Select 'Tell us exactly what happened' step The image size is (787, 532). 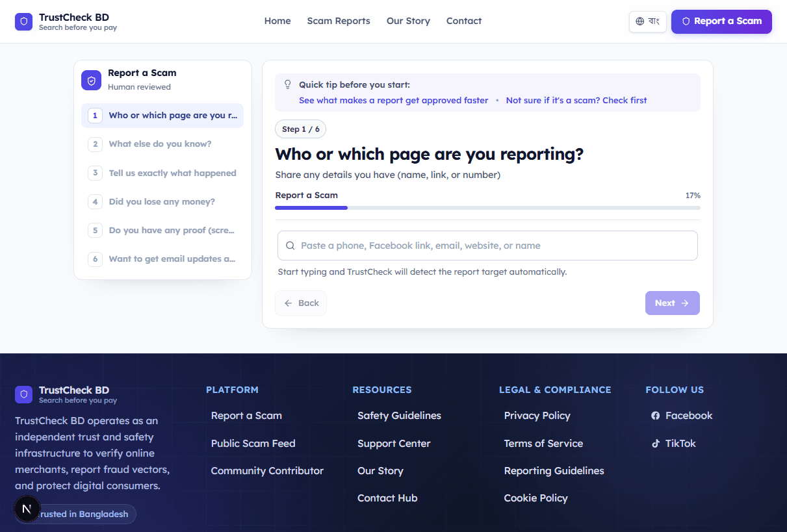(x=162, y=173)
